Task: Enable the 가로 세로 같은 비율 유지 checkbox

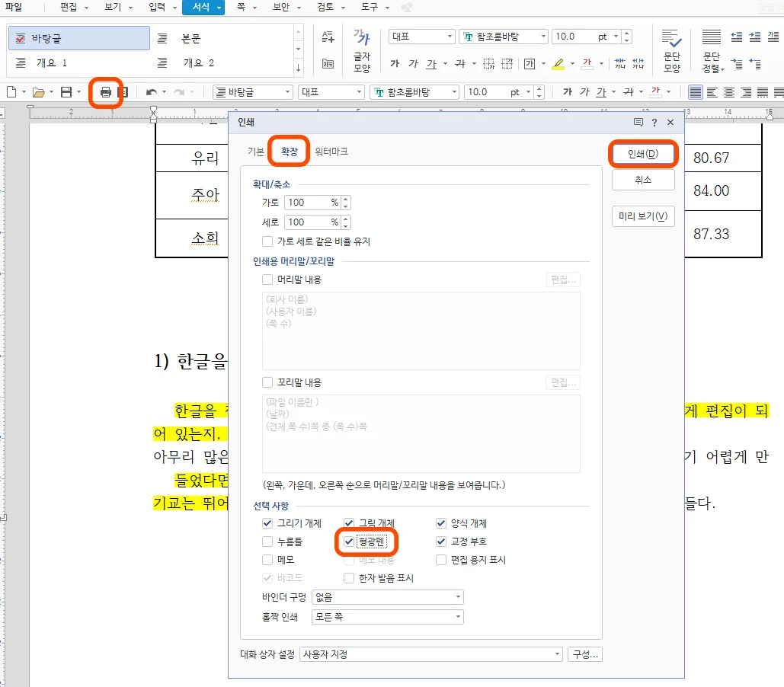Action: 267,241
